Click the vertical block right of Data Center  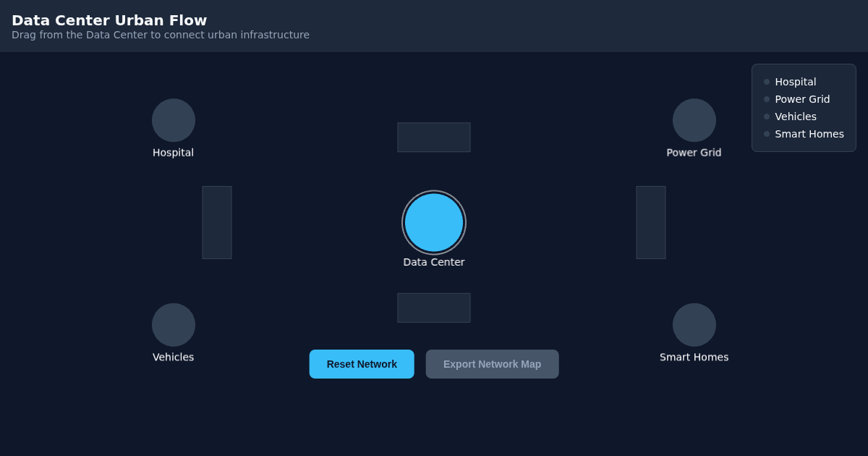tap(651, 222)
